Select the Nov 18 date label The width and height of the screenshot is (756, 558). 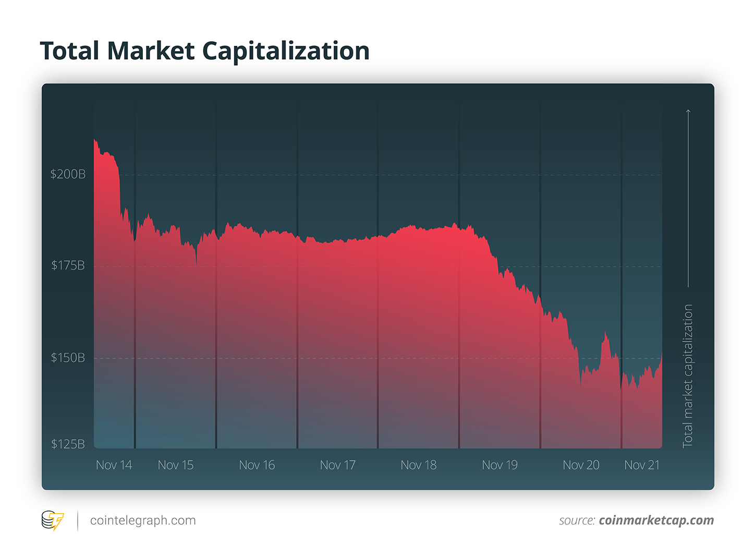tap(419, 465)
